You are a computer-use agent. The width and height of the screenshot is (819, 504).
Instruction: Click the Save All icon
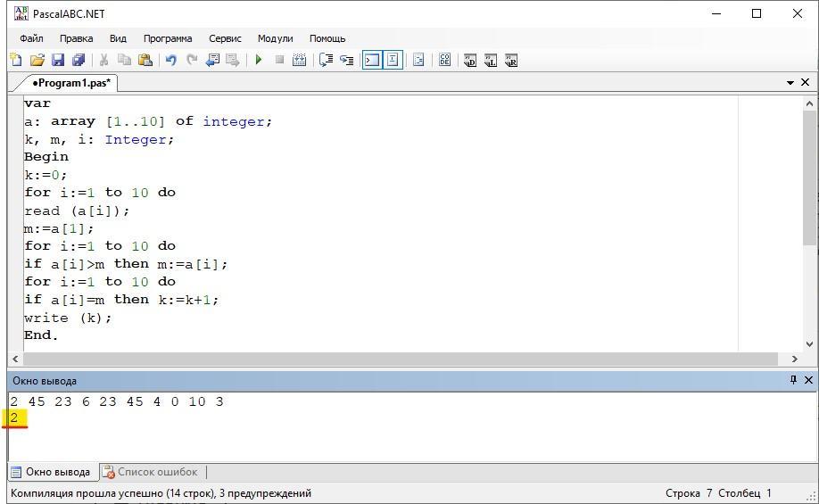point(79,61)
